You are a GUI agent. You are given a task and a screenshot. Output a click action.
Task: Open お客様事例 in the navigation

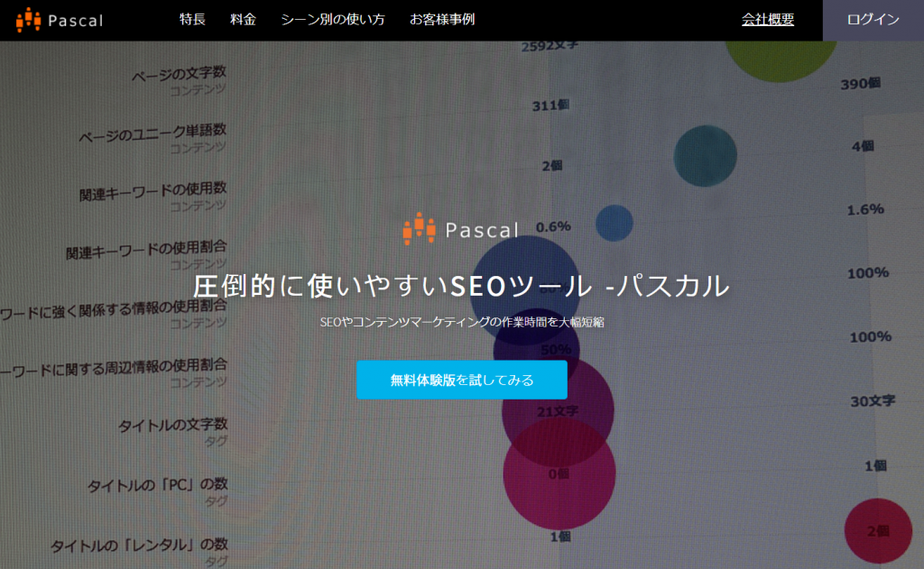[442, 20]
